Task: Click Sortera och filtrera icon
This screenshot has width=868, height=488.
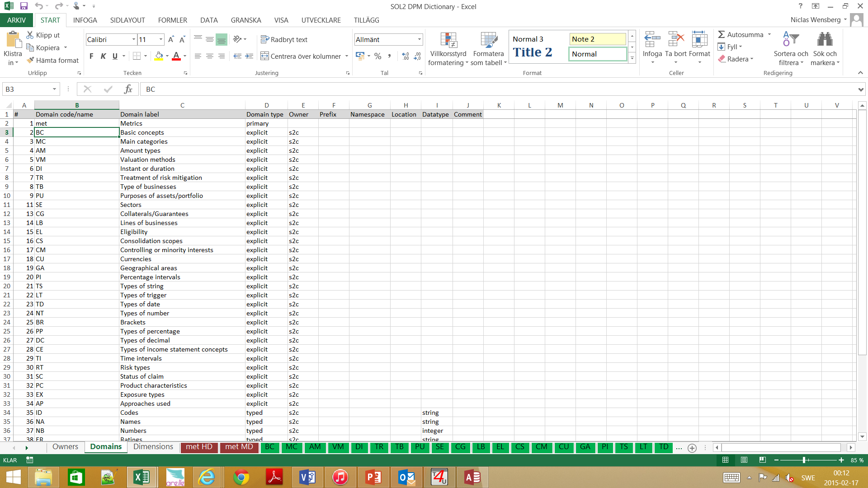Action: click(x=791, y=39)
